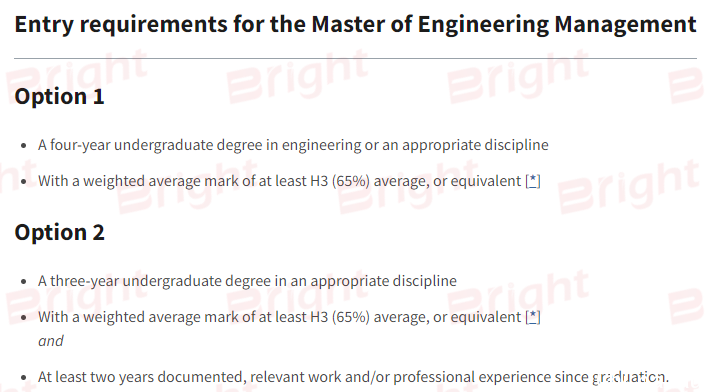Screen dimensions: 707x392
Task: Click the four-year undergraduate degree bullet text
Action: coord(293,145)
